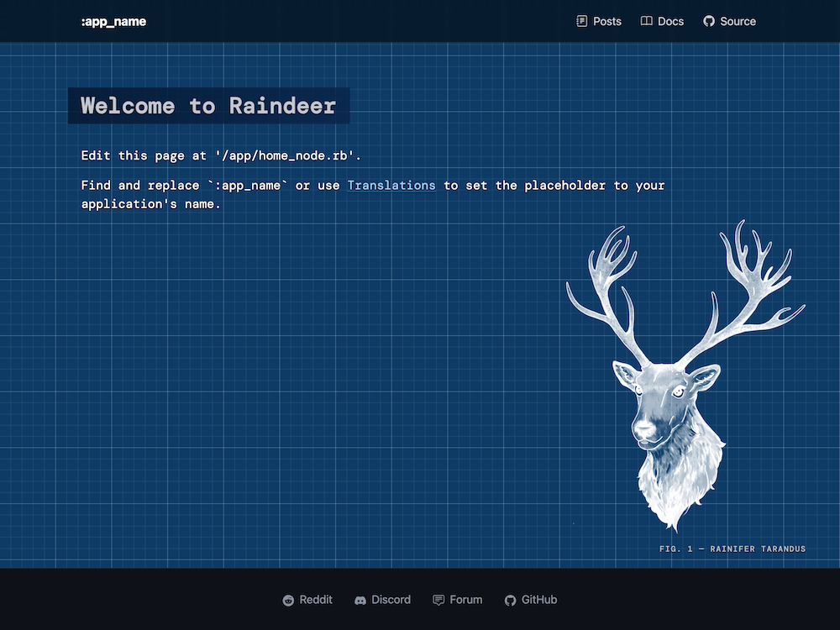Viewport: 840px width, 630px height.
Task: Click the :app_name site logo
Action: coord(113,22)
